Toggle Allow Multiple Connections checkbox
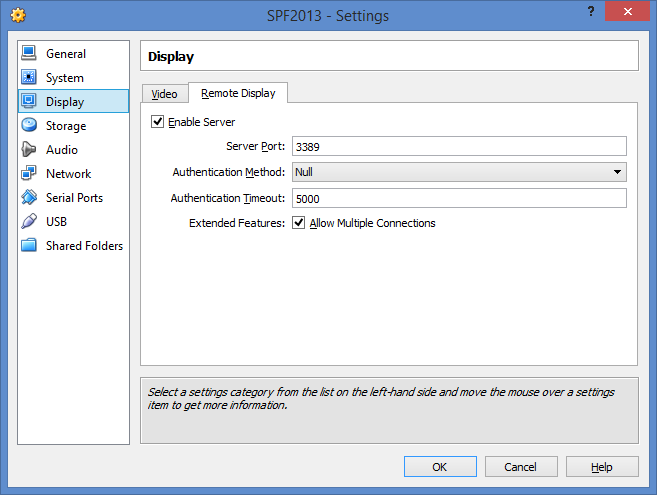The width and height of the screenshot is (657, 495). pyautogui.click(x=299, y=223)
